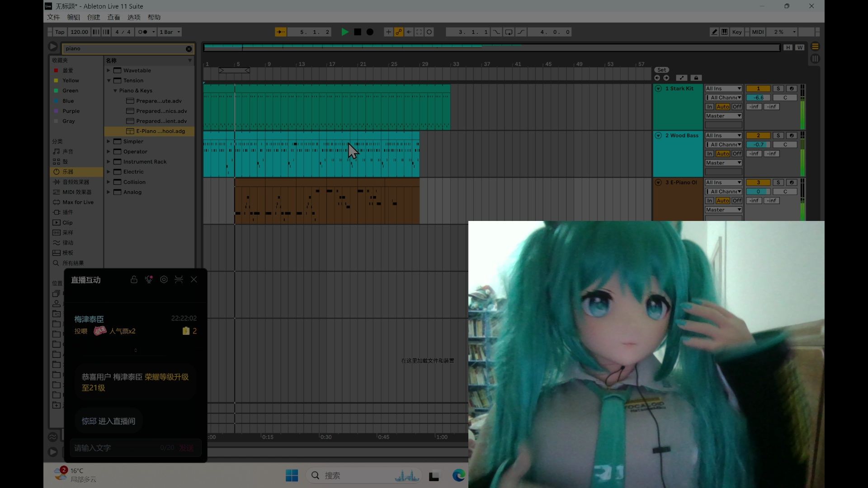Click the Set locator button

661,70
